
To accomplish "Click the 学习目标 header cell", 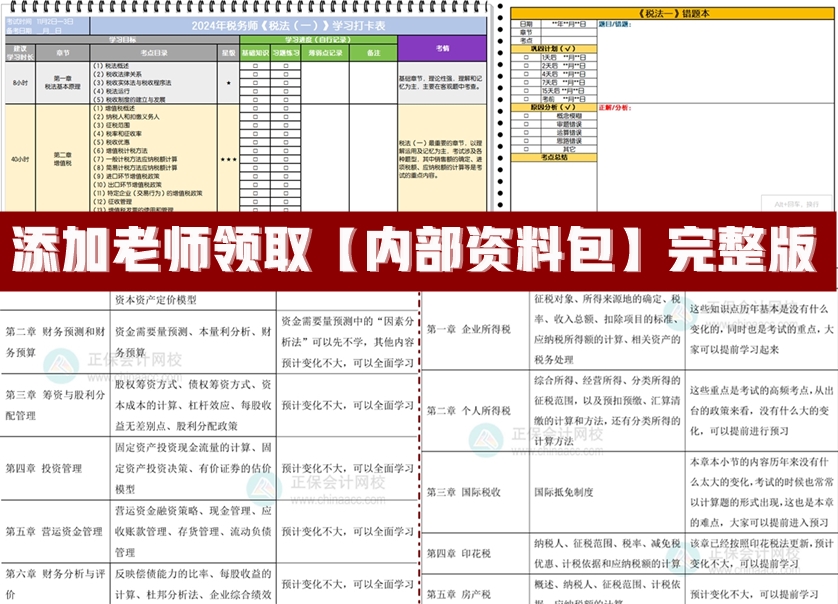I will click(x=122, y=40).
